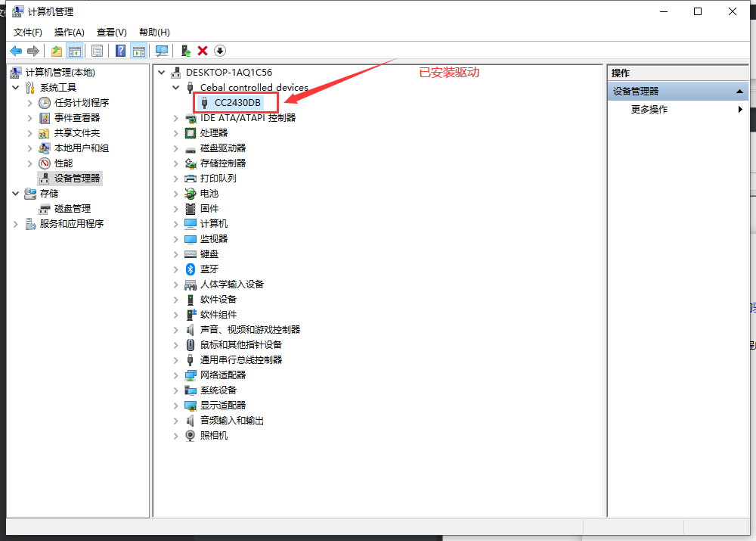
Task: Select the DESKTOP-1AQ1C56 root node
Action: (x=229, y=73)
